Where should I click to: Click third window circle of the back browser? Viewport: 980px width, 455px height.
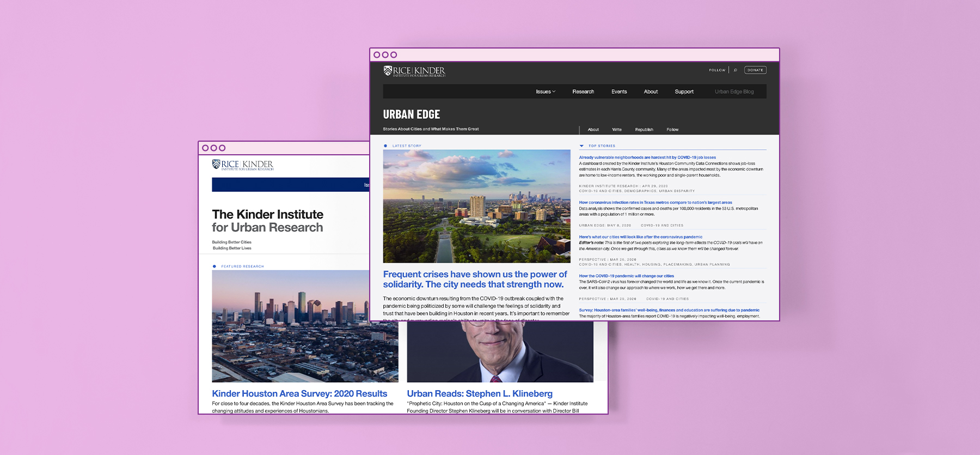222,148
